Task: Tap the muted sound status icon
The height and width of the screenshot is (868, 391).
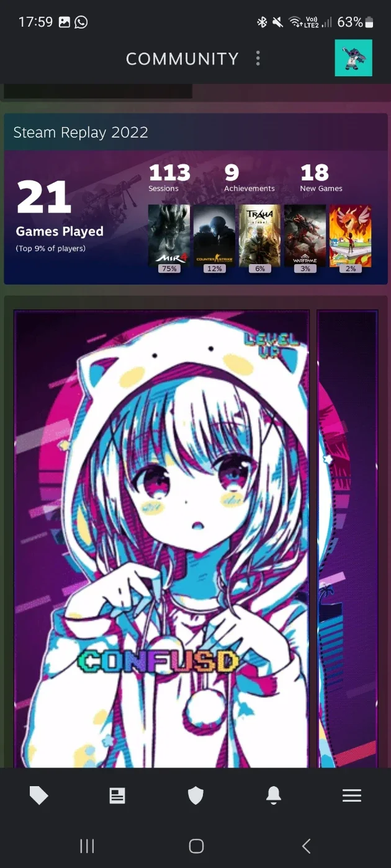Action: (x=278, y=22)
